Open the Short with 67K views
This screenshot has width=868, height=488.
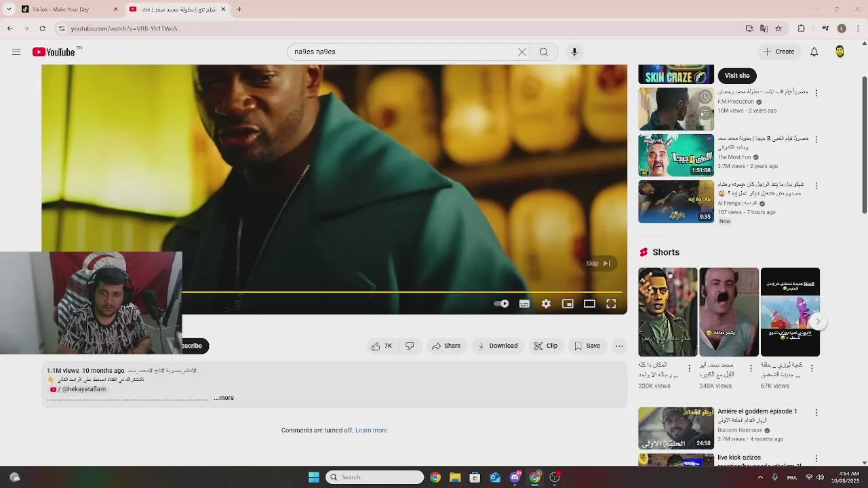790,312
